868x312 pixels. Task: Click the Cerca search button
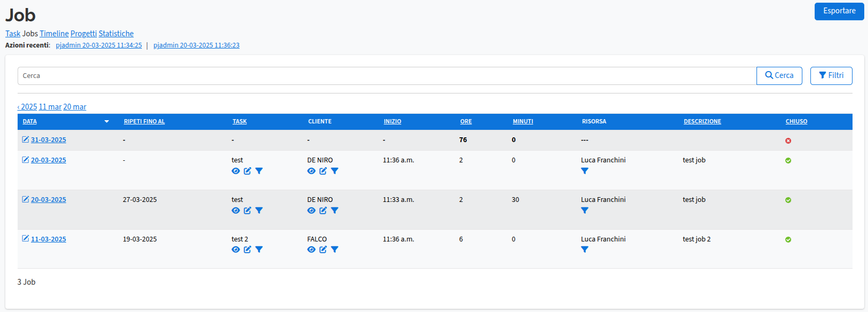click(x=779, y=76)
